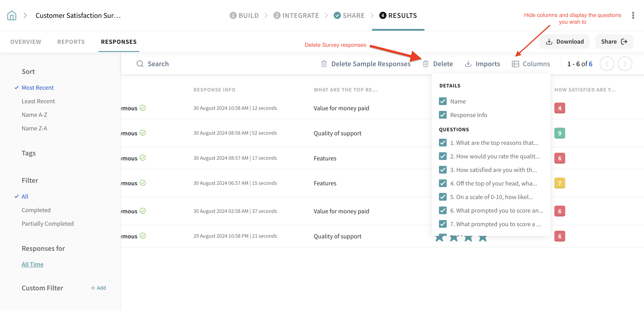This screenshot has width=644, height=310.
Task: Sort responses by Least Recent
Action: pyautogui.click(x=38, y=101)
